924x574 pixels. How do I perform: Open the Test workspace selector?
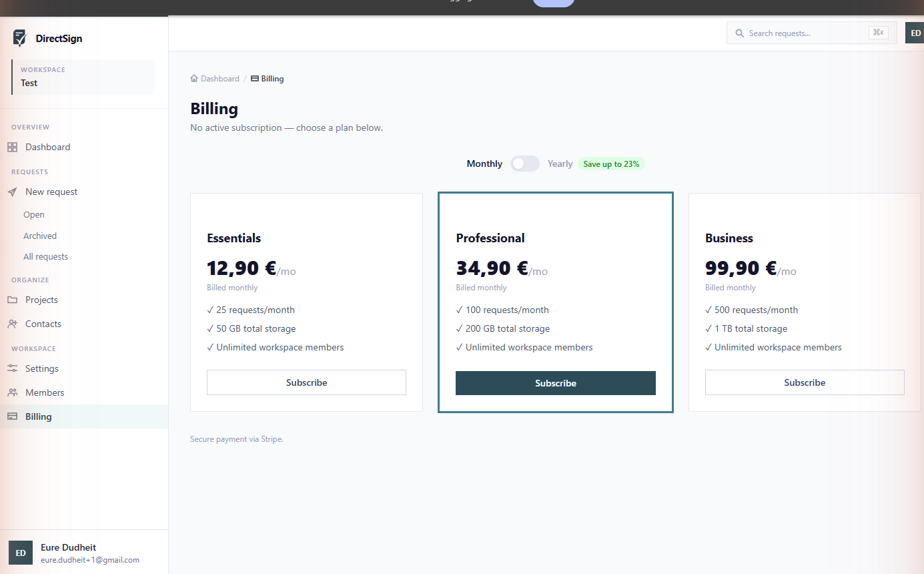click(x=83, y=77)
